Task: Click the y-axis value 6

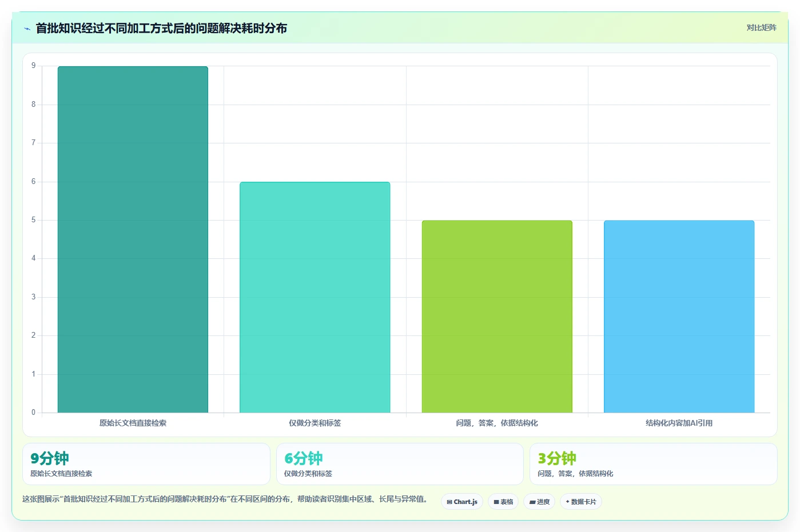Action: point(33,182)
